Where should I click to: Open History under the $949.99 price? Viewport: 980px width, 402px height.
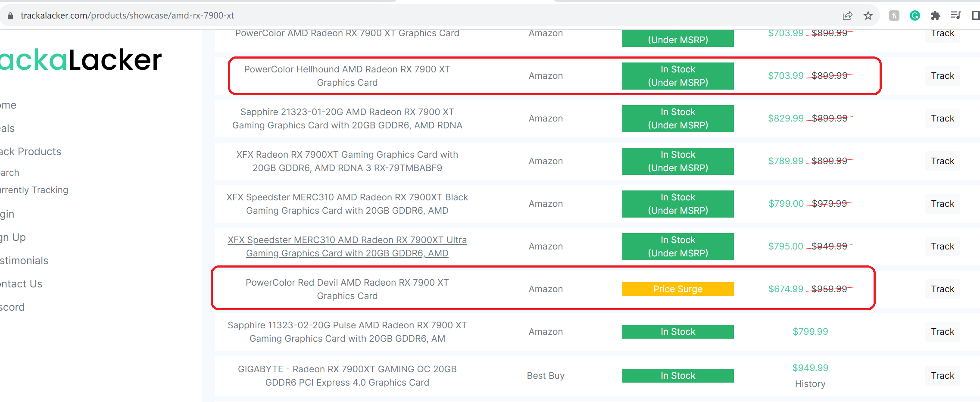click(x=810, y=384)
